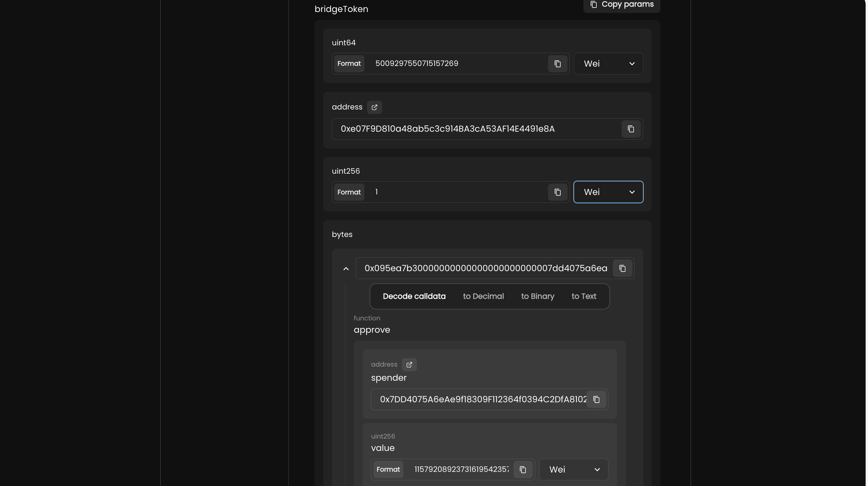Open bridgeToken address in explorer
Screen dimensions: 868x486
(x=374, y=107)
